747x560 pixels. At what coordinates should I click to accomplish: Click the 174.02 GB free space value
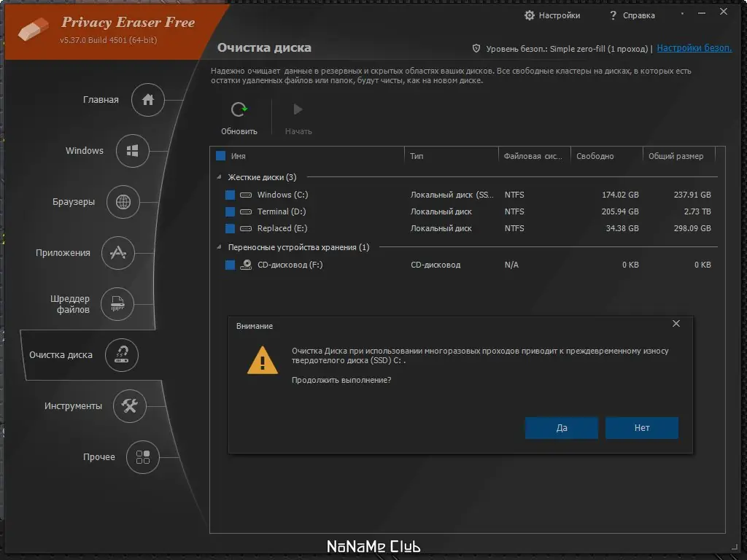tap(620, 195)
